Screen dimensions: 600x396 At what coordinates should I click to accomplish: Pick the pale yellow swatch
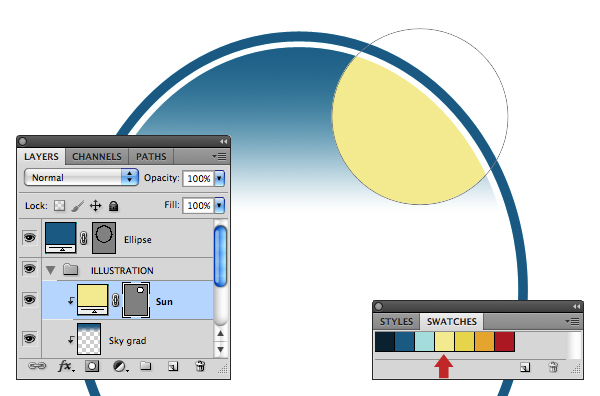coord(445,342)
